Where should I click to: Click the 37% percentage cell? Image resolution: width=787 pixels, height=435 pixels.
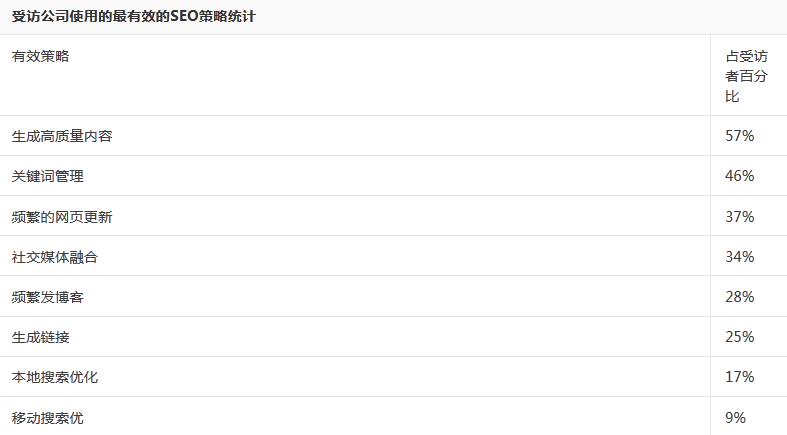tap(739, 217)
